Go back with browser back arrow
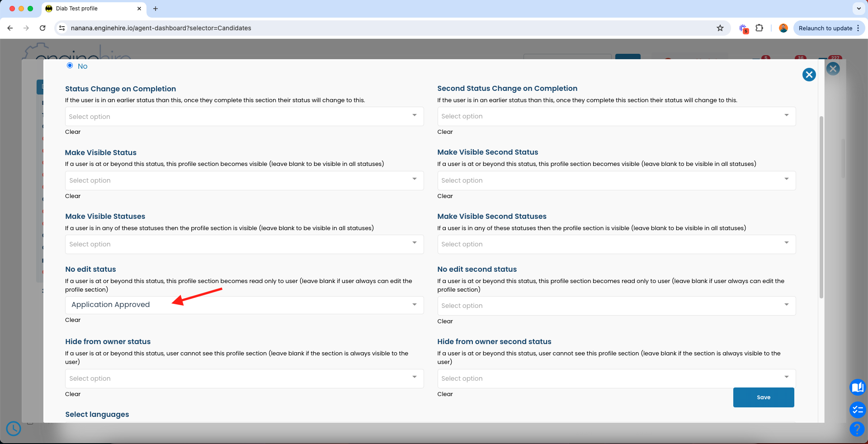This screenshot has width=868, height=444. point(10,28)
